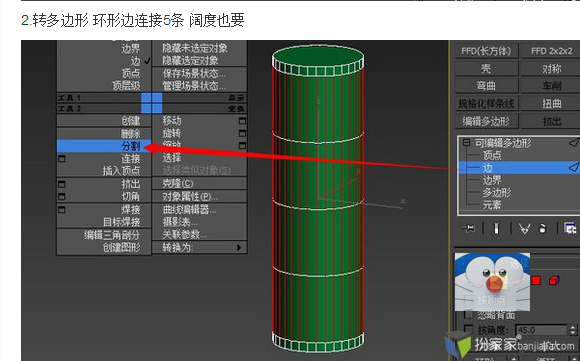
Task: Enable the 忽略背面 checkbox
Action: (468, 315)
